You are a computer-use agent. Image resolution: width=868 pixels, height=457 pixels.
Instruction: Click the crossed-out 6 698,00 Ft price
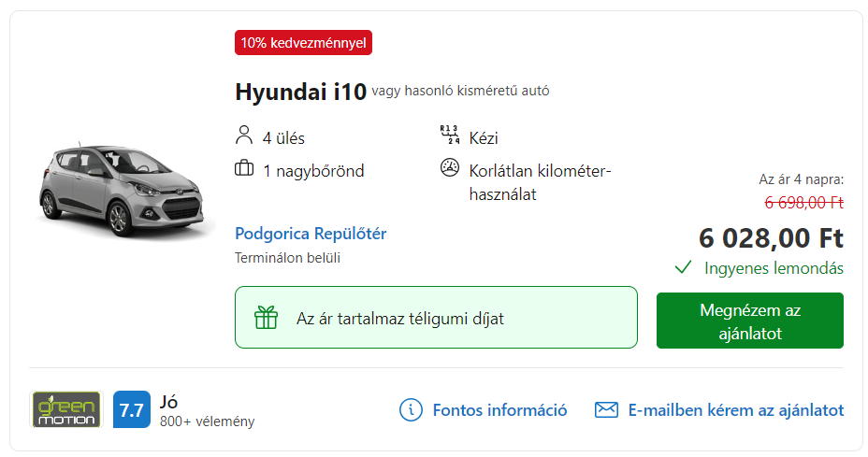[x=803, y=203]
